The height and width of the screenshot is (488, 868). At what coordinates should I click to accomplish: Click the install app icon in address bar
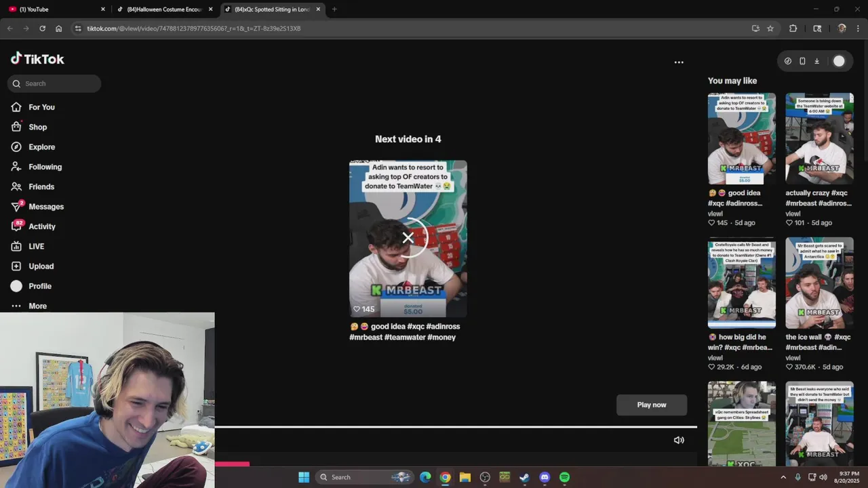pyautogui.click(x=755, y=28)
